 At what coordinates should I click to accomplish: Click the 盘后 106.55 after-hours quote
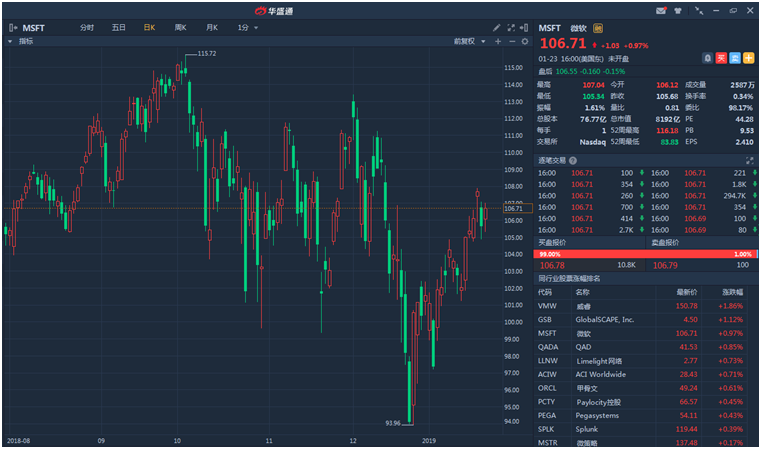coord(581,71)
